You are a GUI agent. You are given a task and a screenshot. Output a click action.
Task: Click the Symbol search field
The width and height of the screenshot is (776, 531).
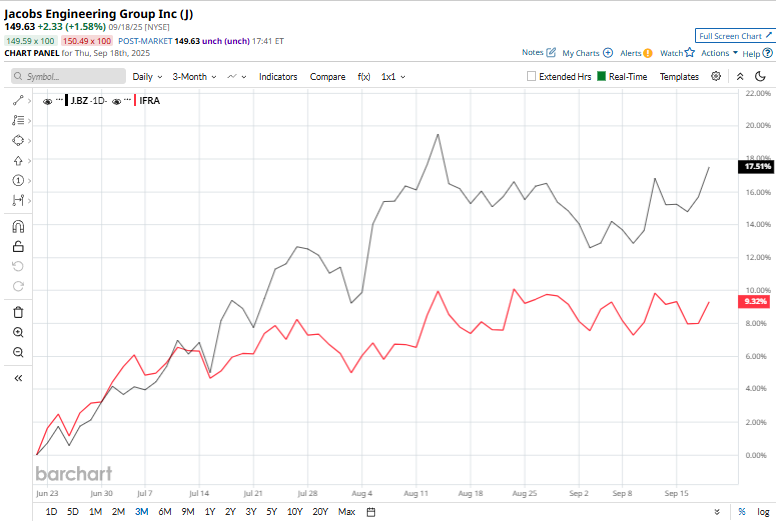pos(68,76)
